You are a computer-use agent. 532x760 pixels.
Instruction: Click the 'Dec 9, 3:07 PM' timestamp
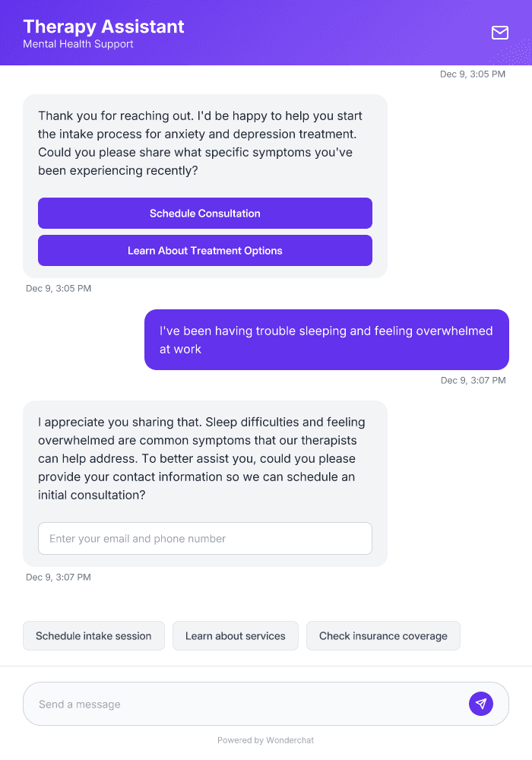click(473, 380)
